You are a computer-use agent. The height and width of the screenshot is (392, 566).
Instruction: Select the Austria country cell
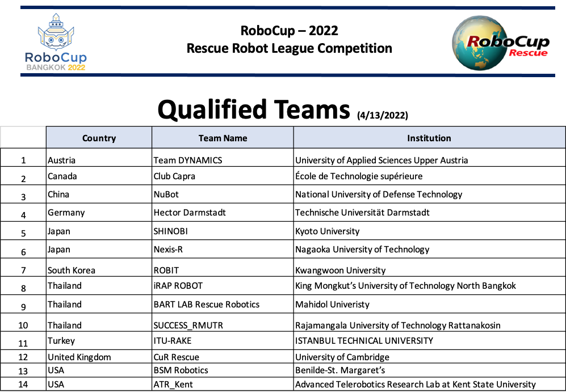[x=99, y=158]
